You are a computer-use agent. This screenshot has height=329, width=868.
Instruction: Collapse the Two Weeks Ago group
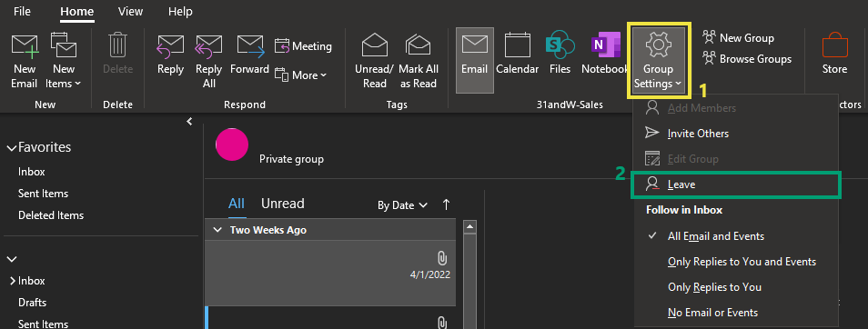tap(217, 231)
